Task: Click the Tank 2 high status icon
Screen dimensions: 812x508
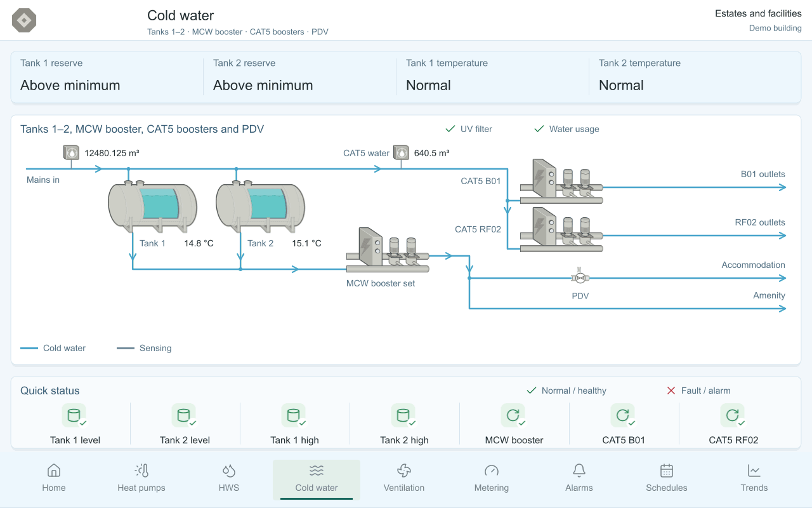Action: click(x=404, y=416)
